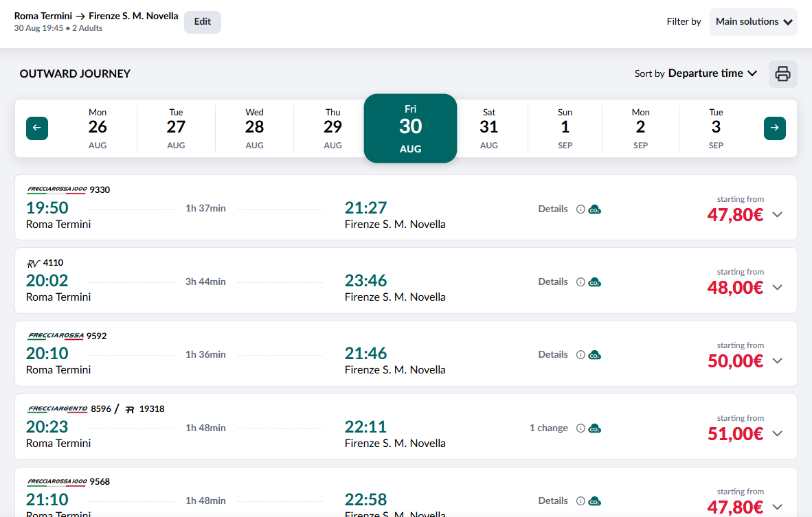Click info icon for the 20:02 train
This screenshot has height=517, width=812.
coord(580,282)
